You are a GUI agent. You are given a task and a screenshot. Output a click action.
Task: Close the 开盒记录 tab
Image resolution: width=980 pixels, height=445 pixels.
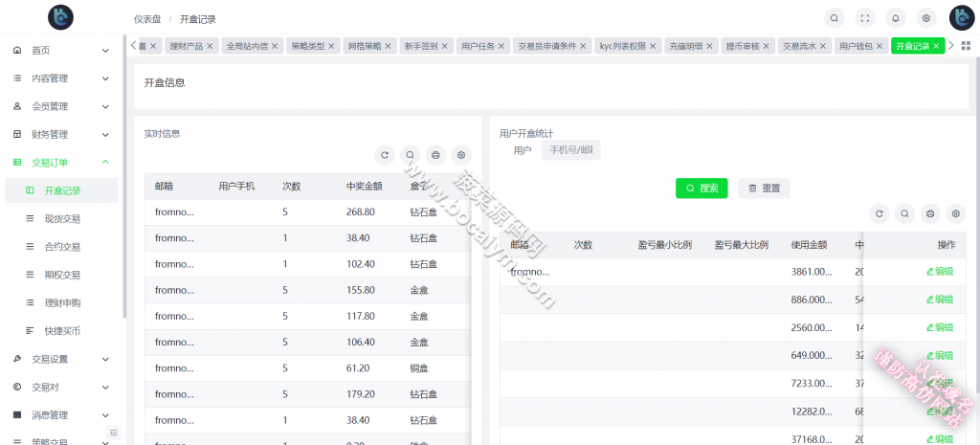(936, 46)
